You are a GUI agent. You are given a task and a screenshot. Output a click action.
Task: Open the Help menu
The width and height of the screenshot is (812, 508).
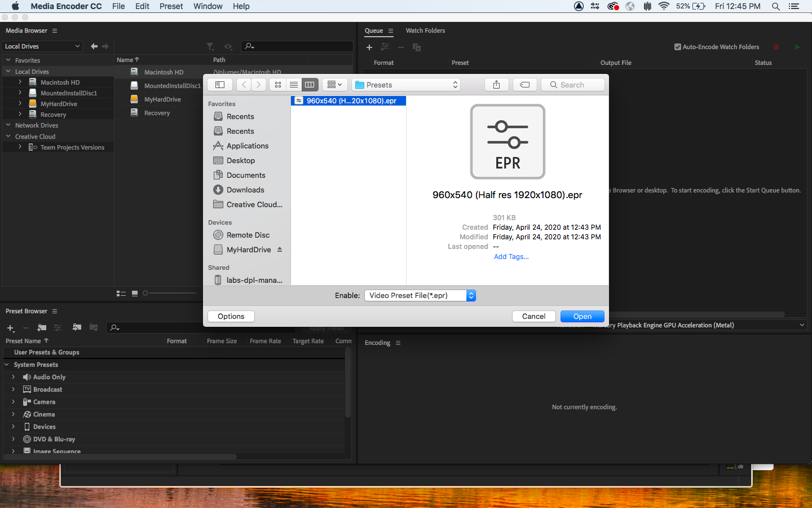pyautogui.click(x=241, y=6)
